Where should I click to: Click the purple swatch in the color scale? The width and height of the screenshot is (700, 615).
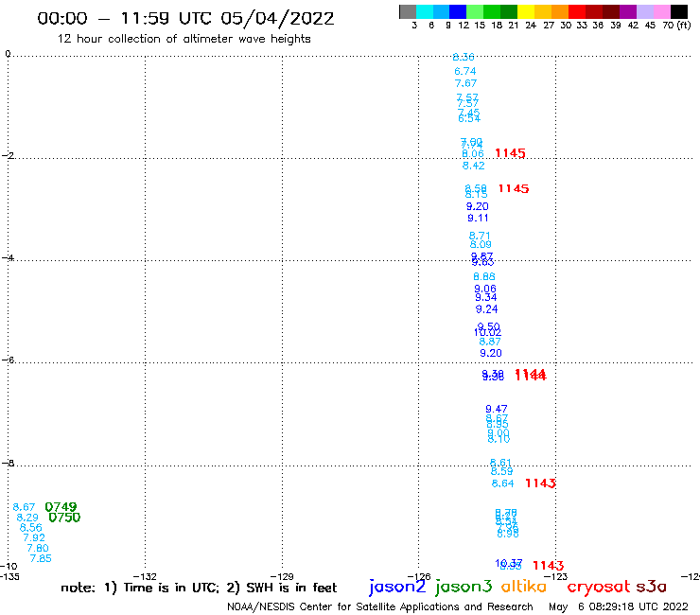coord(628,11)
